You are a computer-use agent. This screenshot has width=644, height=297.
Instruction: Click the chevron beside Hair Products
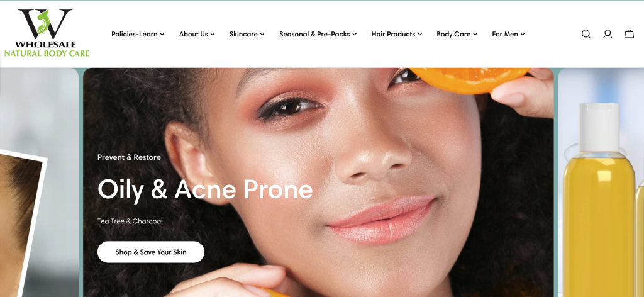tap(419, 35)
